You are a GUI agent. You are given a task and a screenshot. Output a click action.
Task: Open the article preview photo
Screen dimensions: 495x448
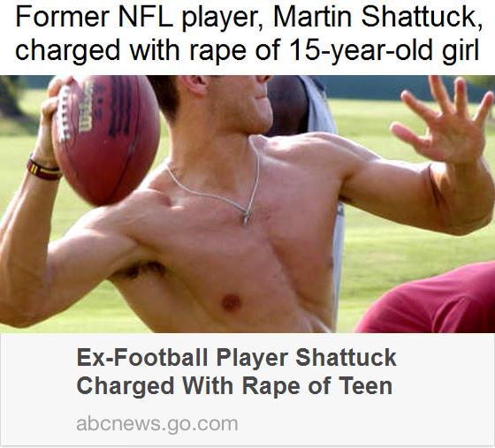point(247,204)
